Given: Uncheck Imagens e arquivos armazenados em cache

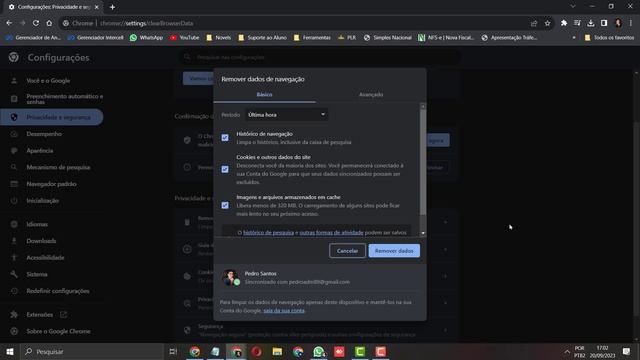Looking at the screenshot, I should click(225, 205).
